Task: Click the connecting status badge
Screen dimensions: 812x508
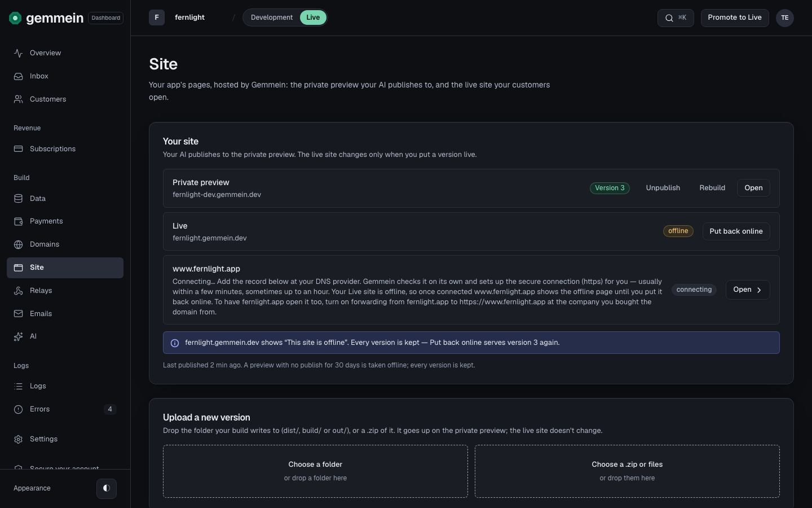Action: pyautogui.click(x=694, y=290)
